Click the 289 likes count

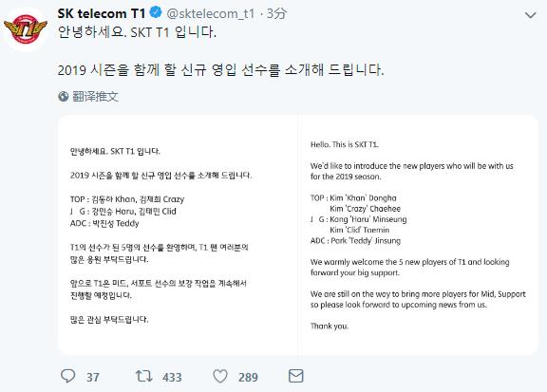248,378
